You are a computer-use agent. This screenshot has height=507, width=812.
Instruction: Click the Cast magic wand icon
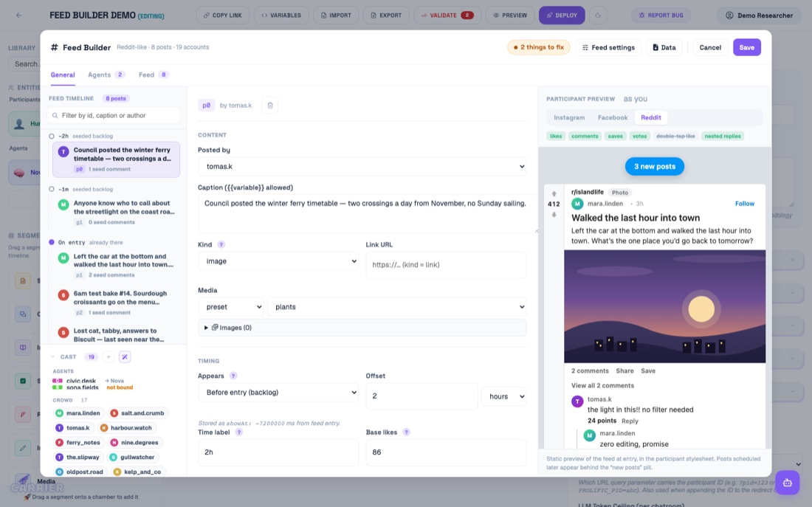[125, 356]
